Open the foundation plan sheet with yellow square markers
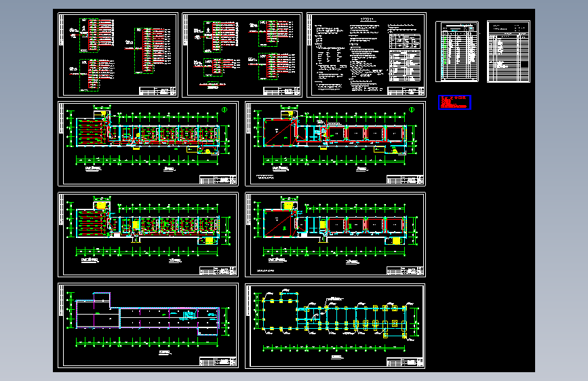The height and width of the screenshot is (381, 588). point(335,326)
